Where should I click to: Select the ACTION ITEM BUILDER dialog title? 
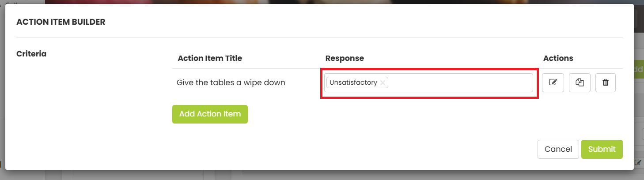(61, 22)
